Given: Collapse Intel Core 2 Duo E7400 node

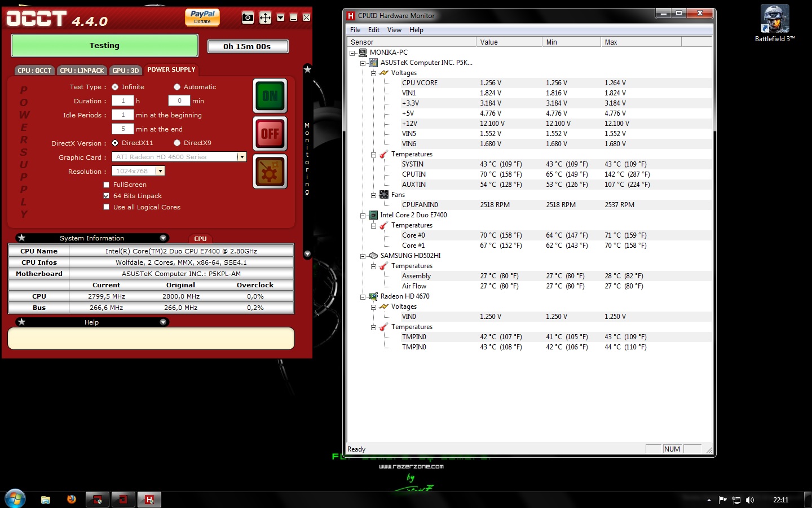Looking at the screenshot, I should 363,215.
